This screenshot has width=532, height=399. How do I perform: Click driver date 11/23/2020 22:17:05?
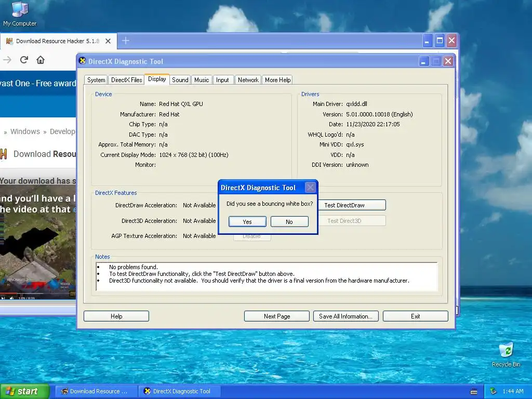[373, 124]
